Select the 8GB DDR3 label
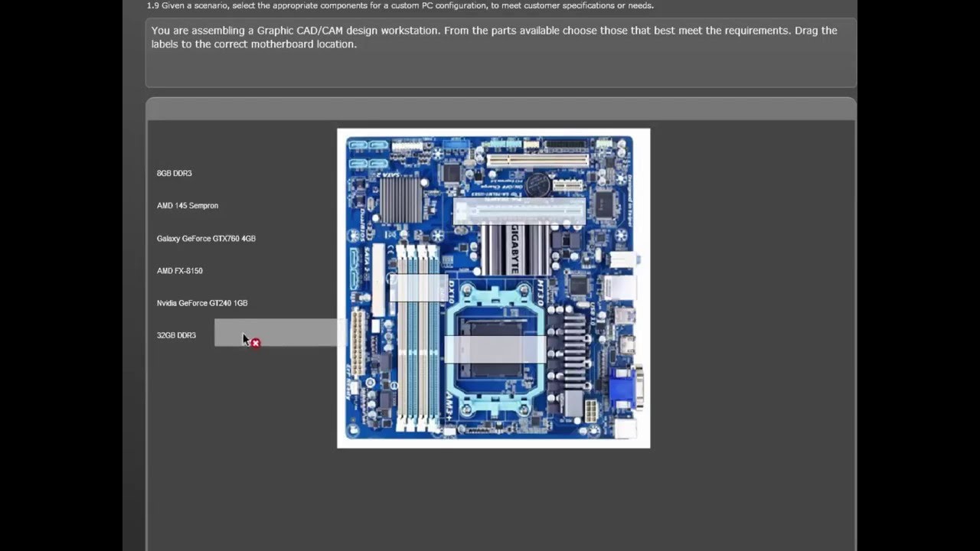The height and width of the screenshot is (551, 980). coord(175,174)
